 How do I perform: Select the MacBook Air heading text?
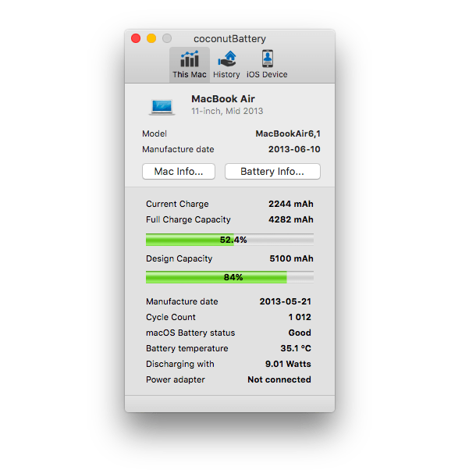[x=223, y=98]
